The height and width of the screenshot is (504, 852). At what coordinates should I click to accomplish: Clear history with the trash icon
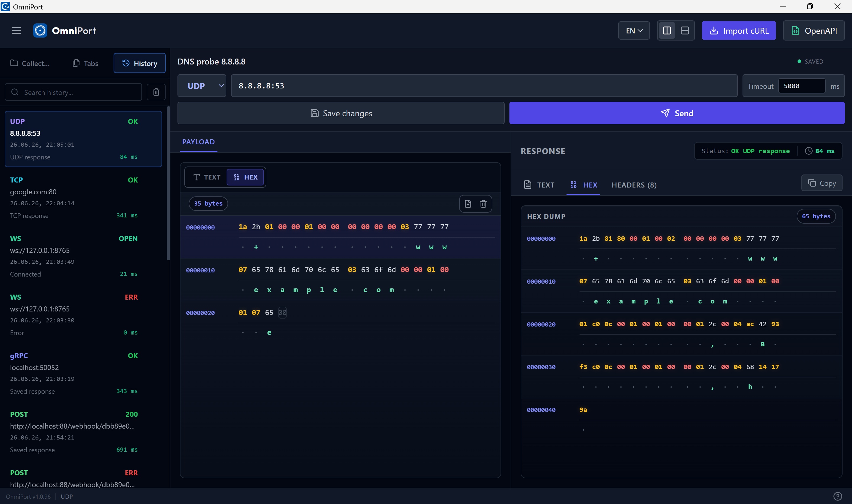click(x=156, y=92)
